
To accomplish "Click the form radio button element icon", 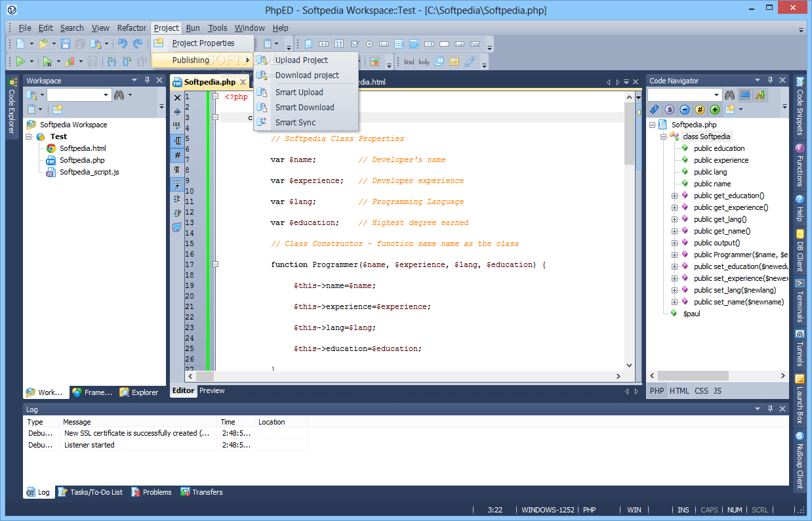I will tap(369, 44).
